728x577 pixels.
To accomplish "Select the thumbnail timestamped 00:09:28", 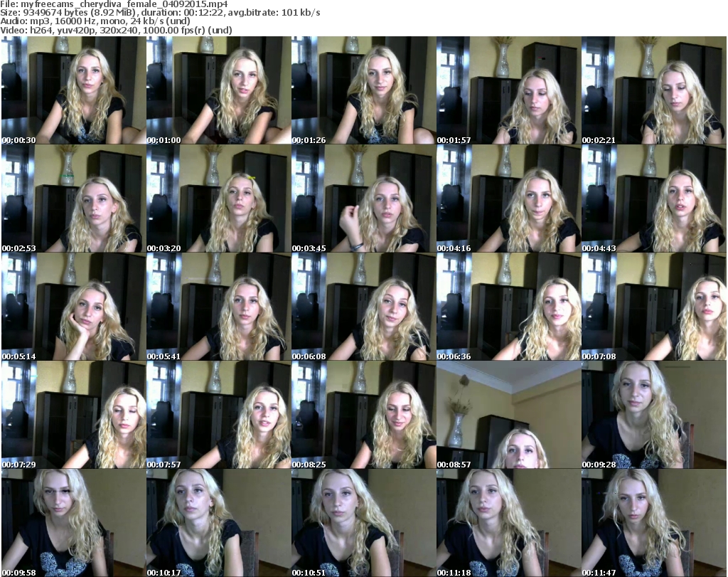I will pyautogui.click(x=654, y=414).
